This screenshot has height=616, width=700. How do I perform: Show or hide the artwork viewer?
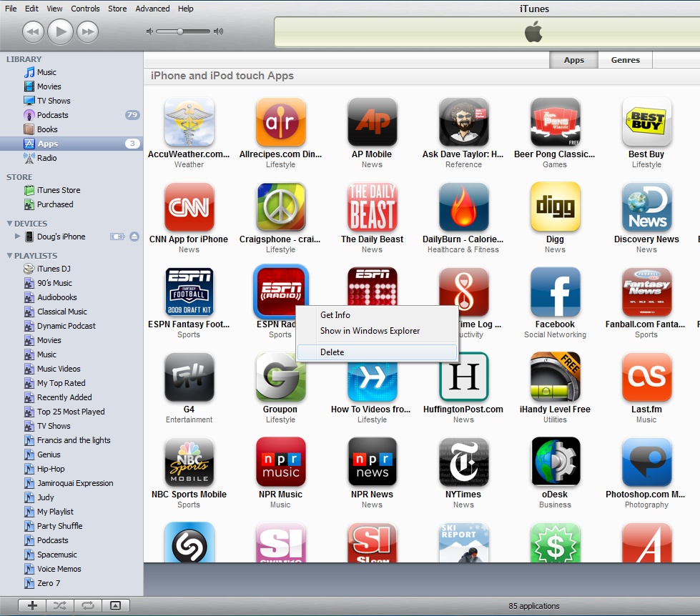coord(116,605)
